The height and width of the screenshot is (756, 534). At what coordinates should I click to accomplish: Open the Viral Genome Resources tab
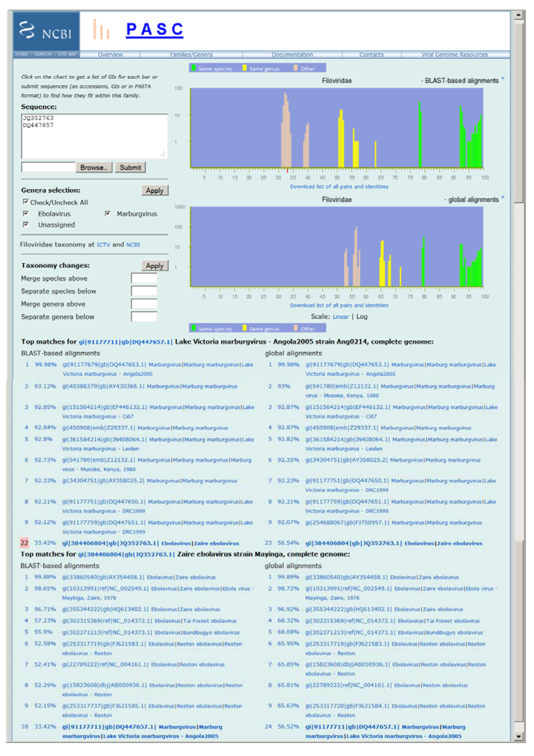tap(454, 54)
